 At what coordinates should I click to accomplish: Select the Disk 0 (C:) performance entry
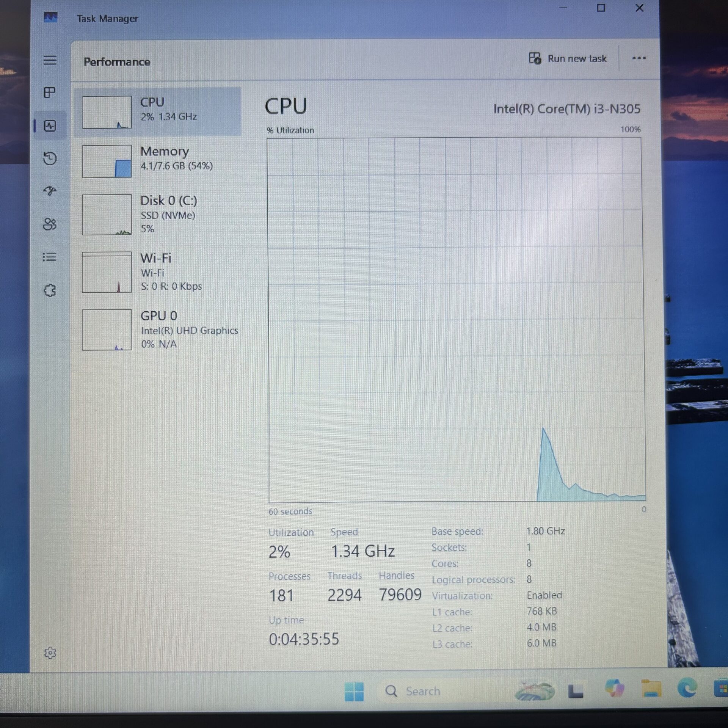click(x=158, y=215)
